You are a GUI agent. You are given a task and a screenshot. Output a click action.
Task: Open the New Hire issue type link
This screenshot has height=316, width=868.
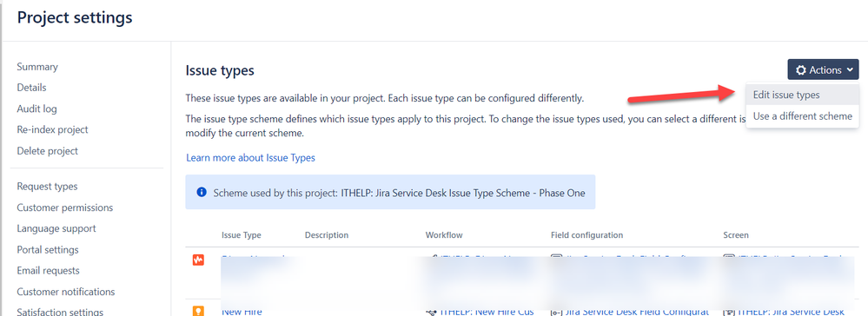tap(242, 312)
